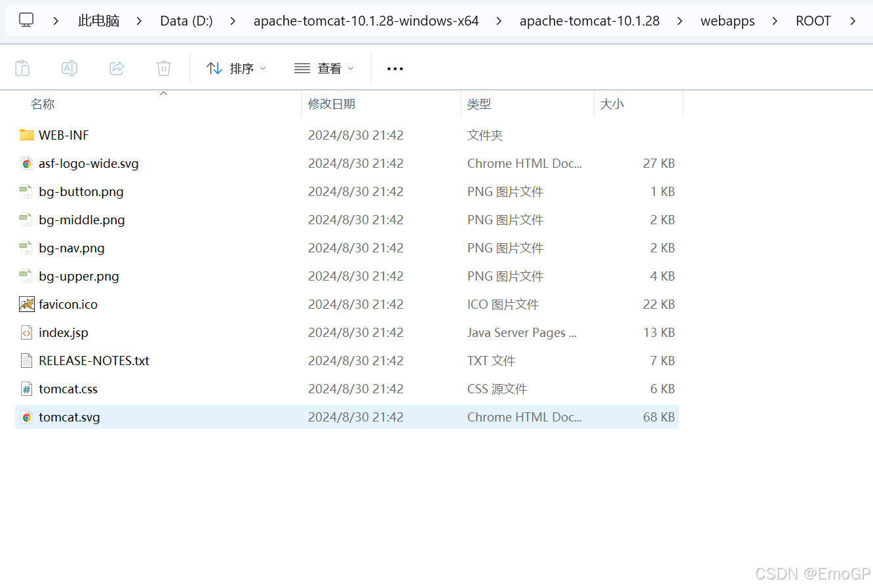Click the ROOT breadcrumb

click(x=813, y=21)
